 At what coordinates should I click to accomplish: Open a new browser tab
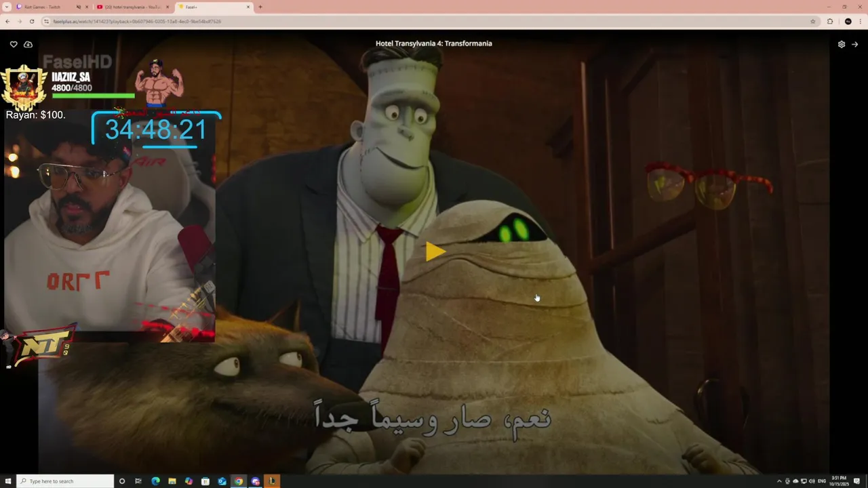[x=260, y=7]
